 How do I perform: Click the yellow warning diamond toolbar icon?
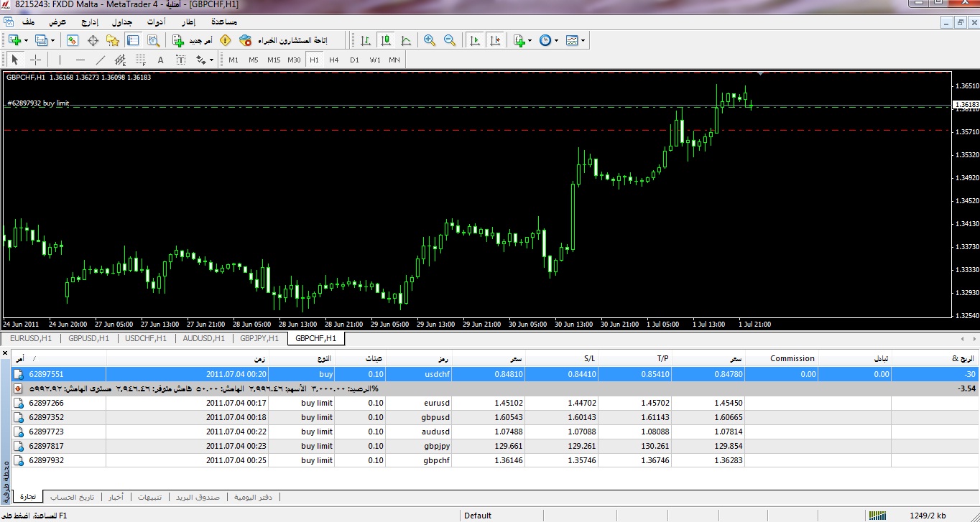(225, 41)
